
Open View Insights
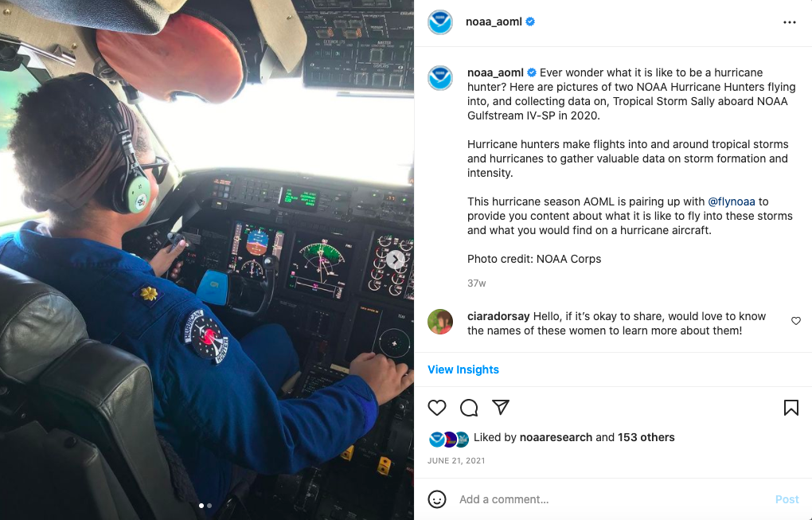pyautogui.click(x=463, y=369)
